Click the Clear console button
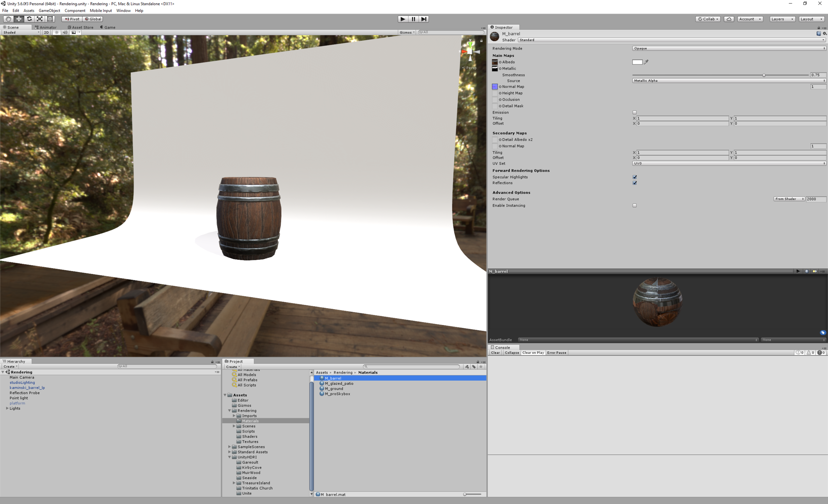The height and width of the screenshot is (504, 828). pyautogui.click(x=495, y=352)
